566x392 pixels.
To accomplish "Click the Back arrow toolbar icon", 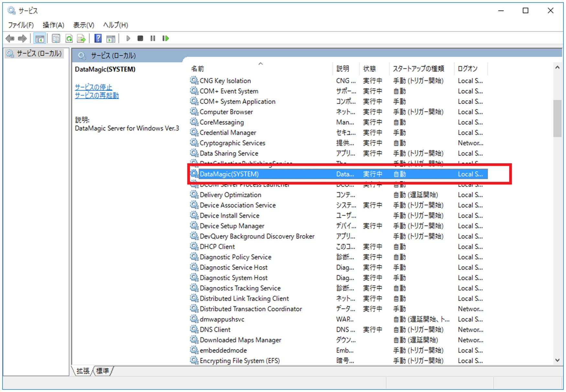I will (10, 39).
